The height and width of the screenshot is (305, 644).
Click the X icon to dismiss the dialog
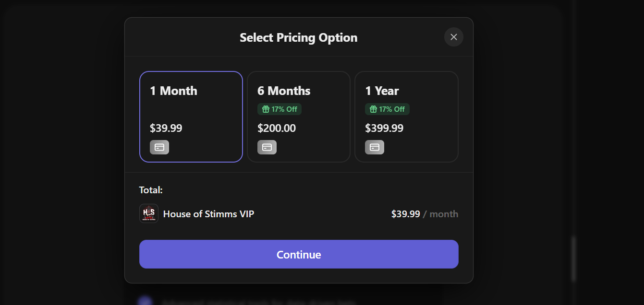point(453,37)
